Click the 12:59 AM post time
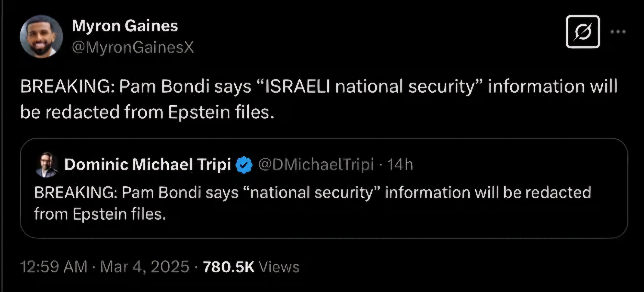Screen dimensions: 644x292 point(54,266)
